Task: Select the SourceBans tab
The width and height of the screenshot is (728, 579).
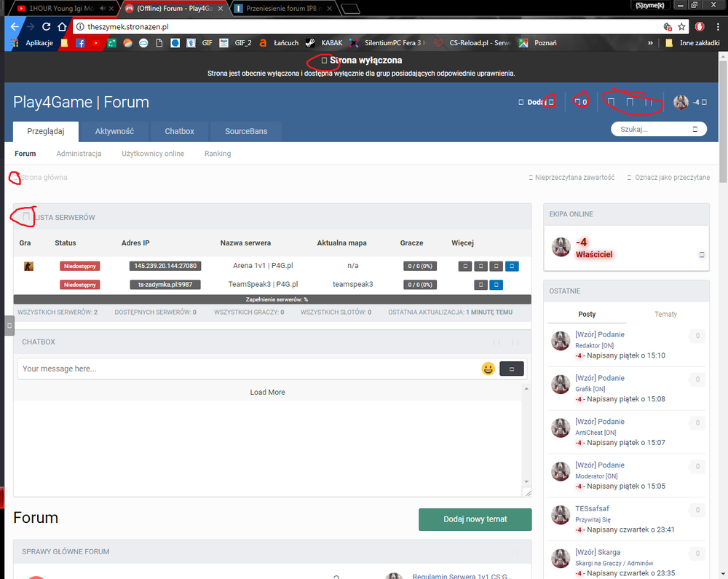Action: click(x=246, y=131)
